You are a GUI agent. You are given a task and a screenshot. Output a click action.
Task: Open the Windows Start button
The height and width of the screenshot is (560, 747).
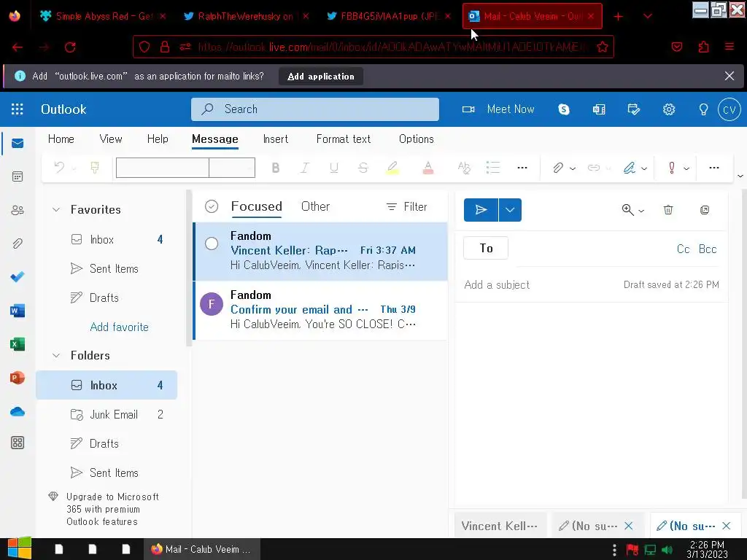pos(19,548)
